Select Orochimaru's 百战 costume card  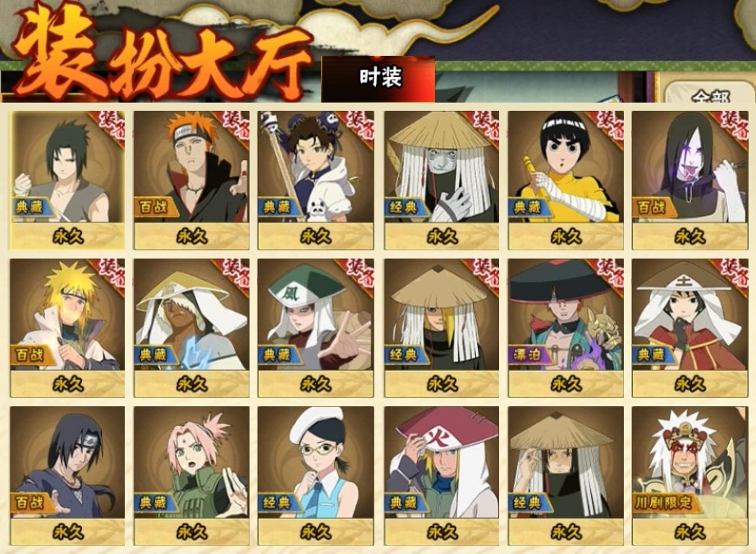[x=690, y=181]
